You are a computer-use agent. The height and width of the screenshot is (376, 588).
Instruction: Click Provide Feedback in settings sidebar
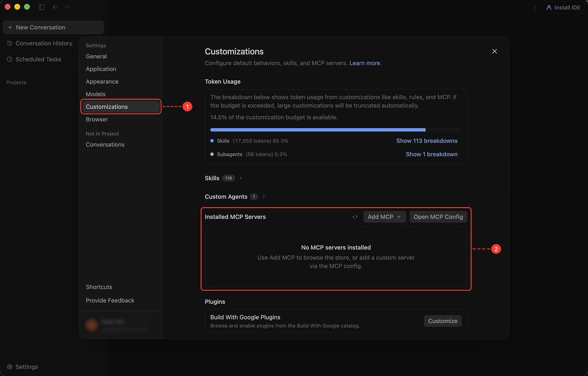[110, 300]
